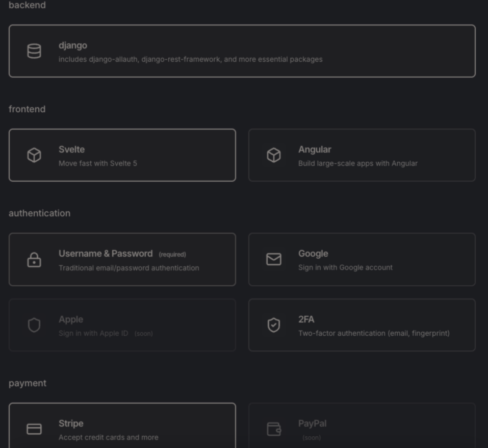Screen dimensions: 488x448
Task: Click the PayPal wallet icon
Action: point(274,429)
